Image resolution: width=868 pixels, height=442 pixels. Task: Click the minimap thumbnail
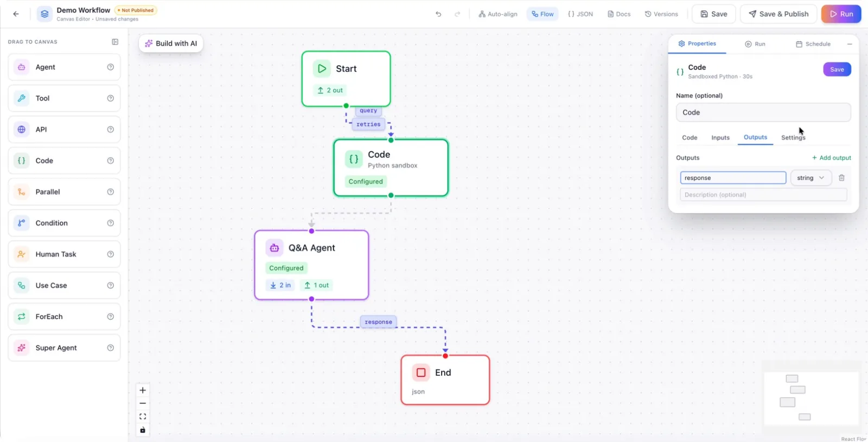click(811, 398)
